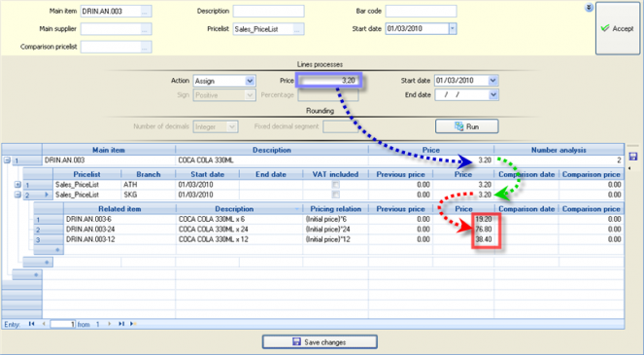Select price cell 19.20
This screenshot has height=355, width=644.
(463, 219)
